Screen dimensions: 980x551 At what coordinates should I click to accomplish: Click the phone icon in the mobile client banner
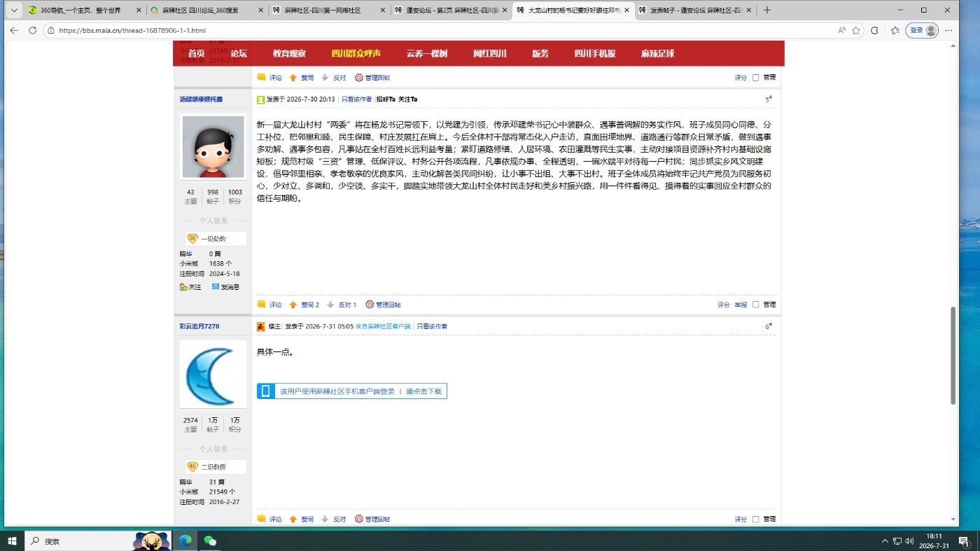pos(265,391)
